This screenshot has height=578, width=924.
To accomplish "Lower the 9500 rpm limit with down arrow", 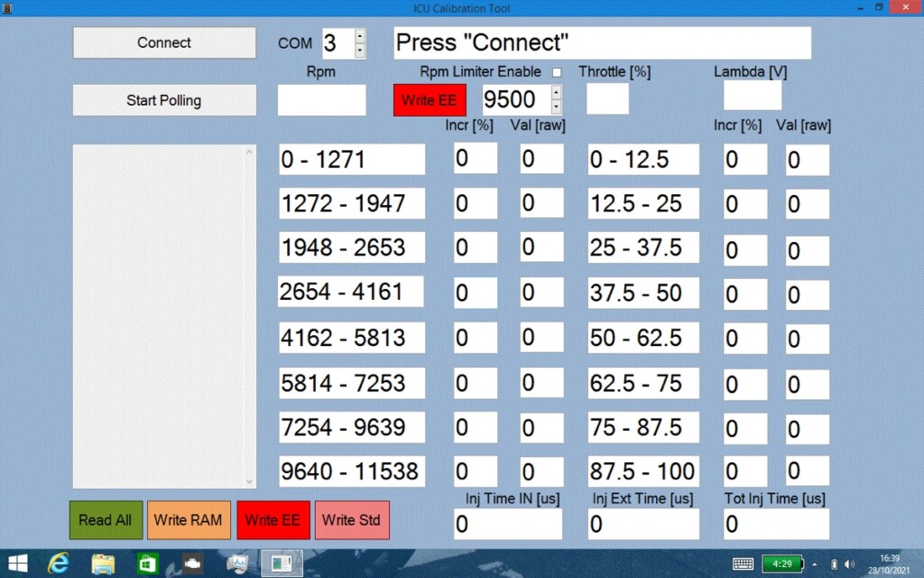I will click(556, 107).
